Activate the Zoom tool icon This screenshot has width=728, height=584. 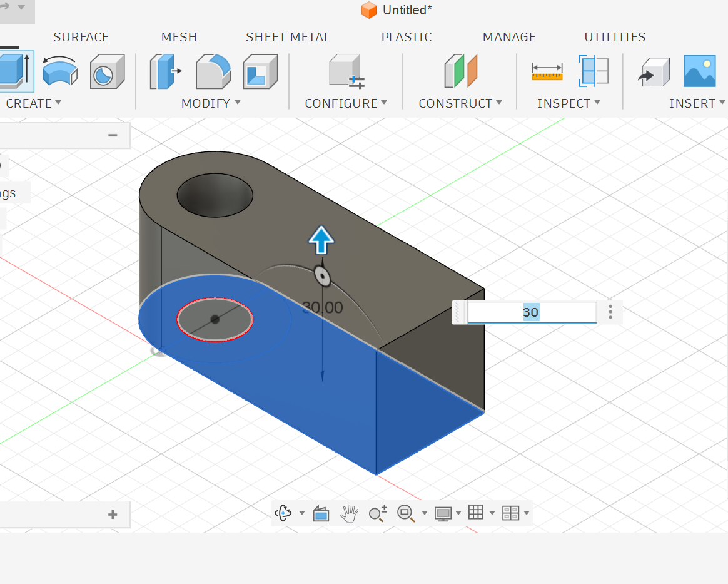378,513
